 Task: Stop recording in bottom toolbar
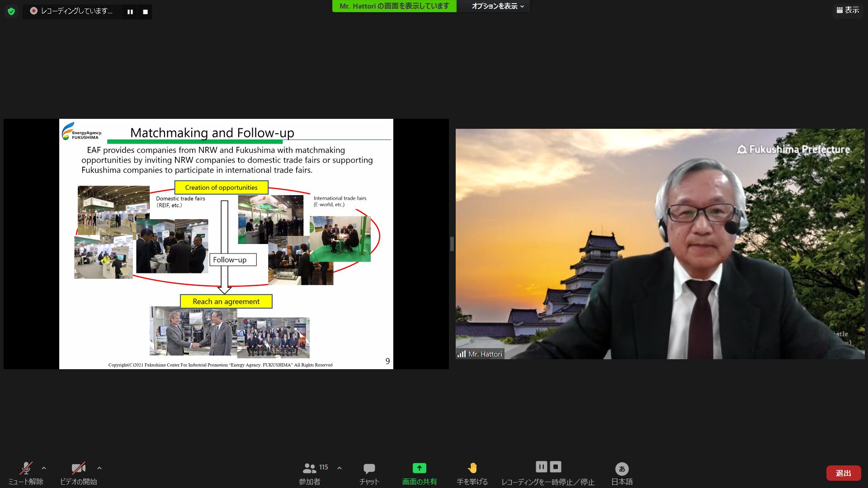pyautogui.click(x=556, y=467)
